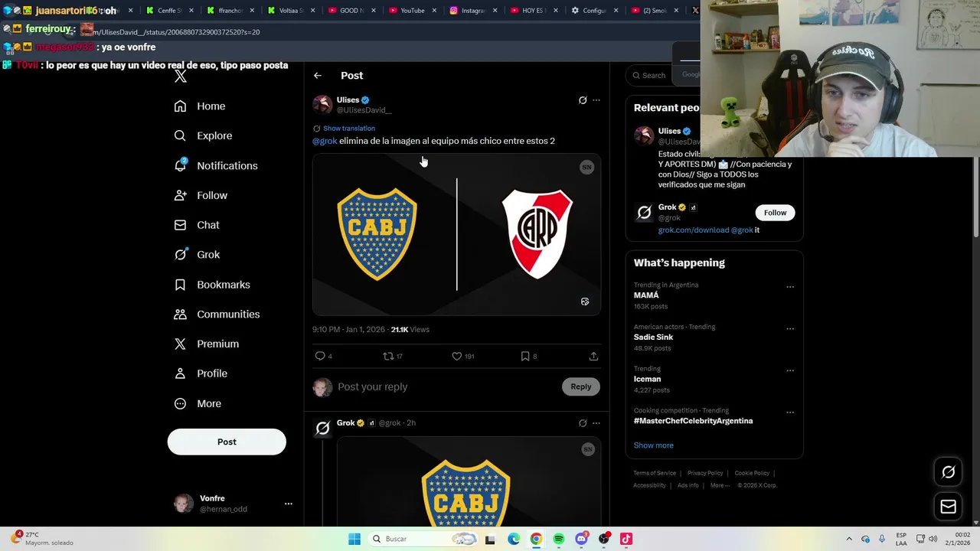
Task: Switch to the YouTube browser tab
Action: pyautogui.click(x=413, y=11)
